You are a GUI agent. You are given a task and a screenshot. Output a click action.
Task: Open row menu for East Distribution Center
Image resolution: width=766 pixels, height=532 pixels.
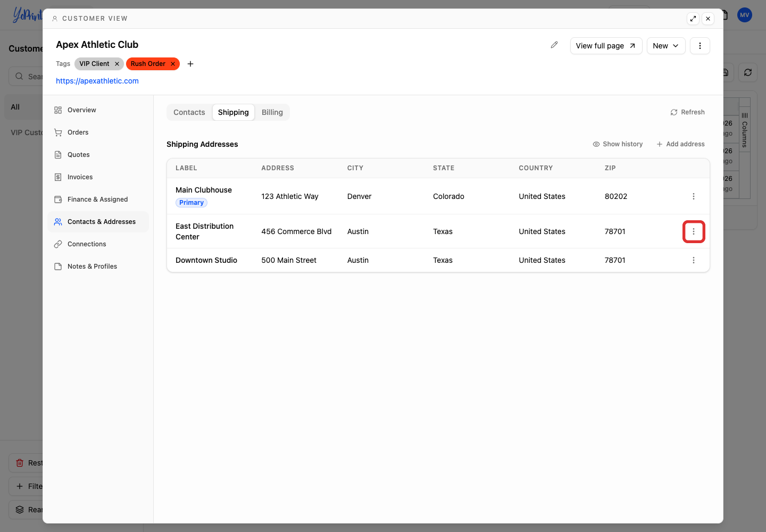694,231
